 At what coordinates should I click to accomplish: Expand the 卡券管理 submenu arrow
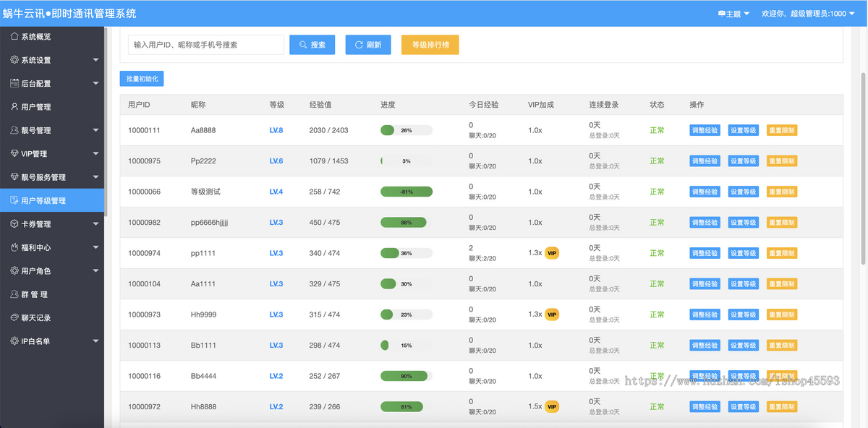click(96, 224)
